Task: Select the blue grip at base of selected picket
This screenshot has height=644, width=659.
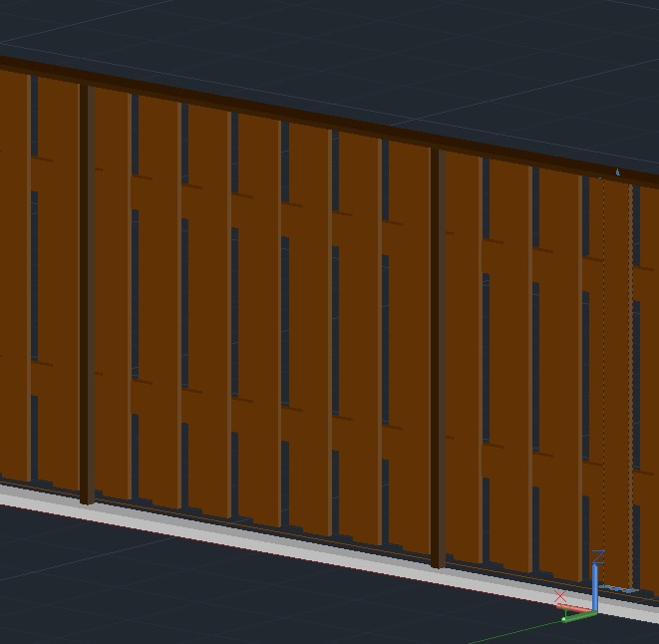Action: (617, 589)
